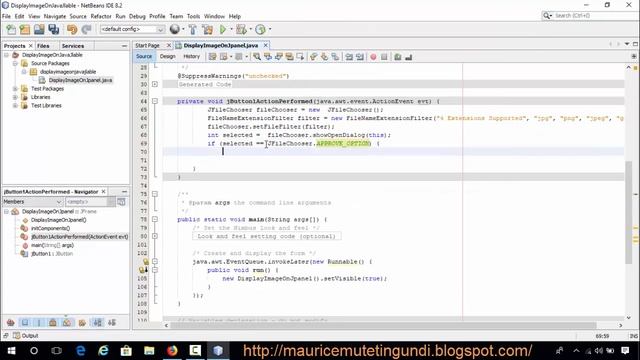Open the Members dropdown in Navigator
Screen dimensions: 640x360
tap(59, 202)
